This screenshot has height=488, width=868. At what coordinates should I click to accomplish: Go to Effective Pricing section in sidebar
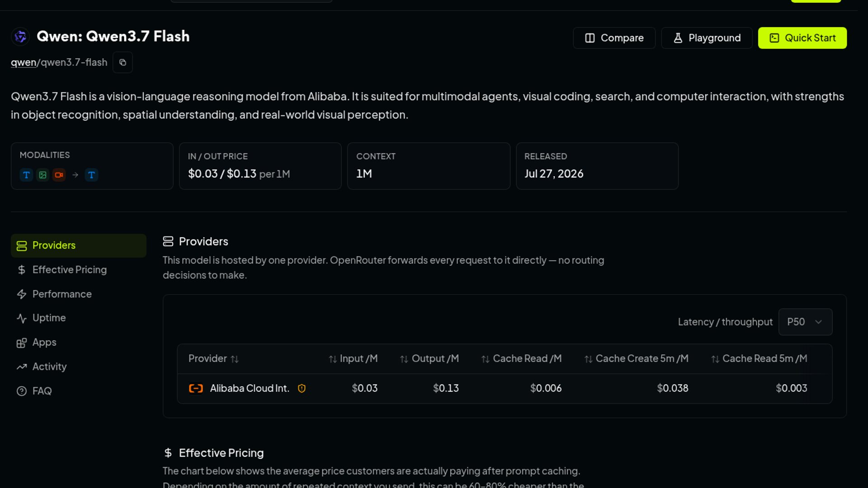[x=79, y=270]
